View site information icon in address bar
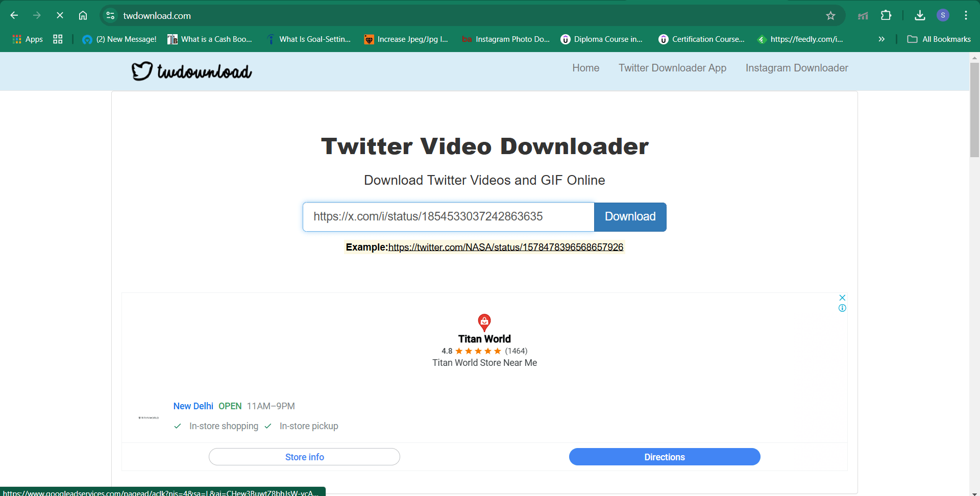The image size is (980, 496). click(x=110, y=15)
